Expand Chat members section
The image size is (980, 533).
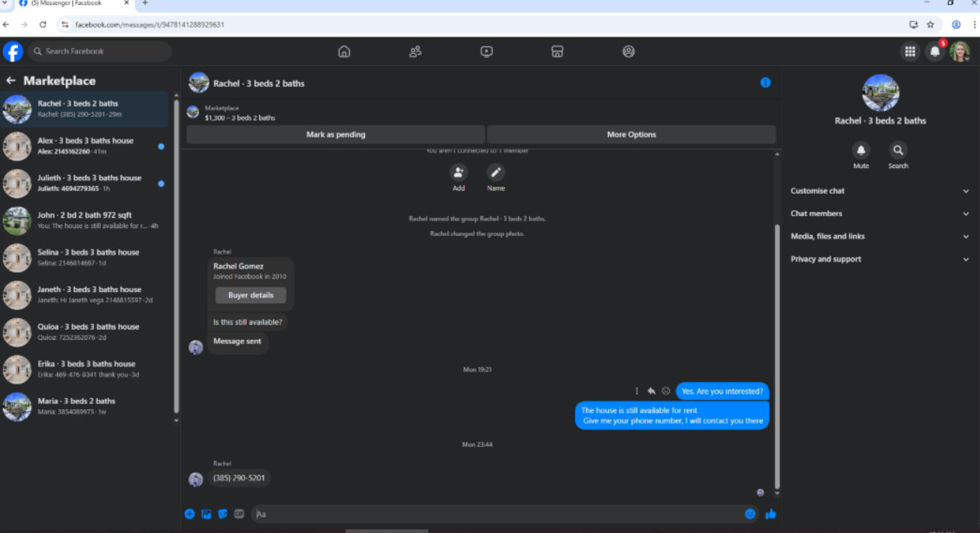tap(879, 213)
